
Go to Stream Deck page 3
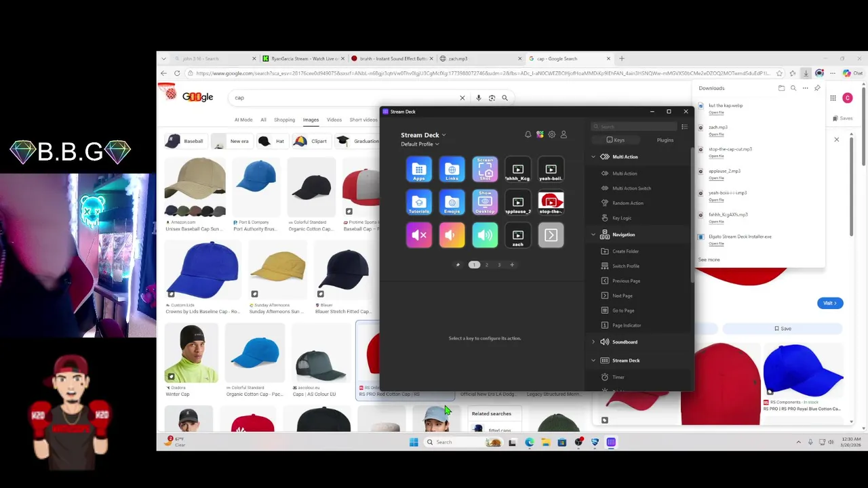(x=499, y=265)
